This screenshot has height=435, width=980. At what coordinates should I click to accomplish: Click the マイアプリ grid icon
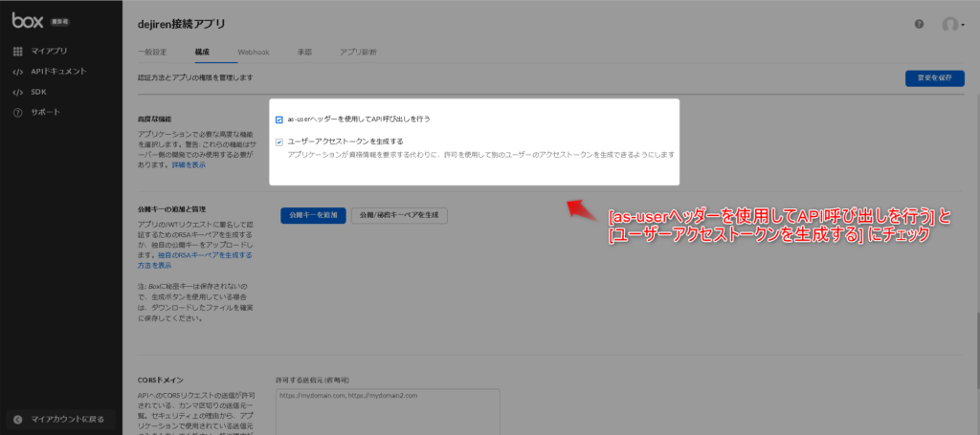(x=17, y=52)
